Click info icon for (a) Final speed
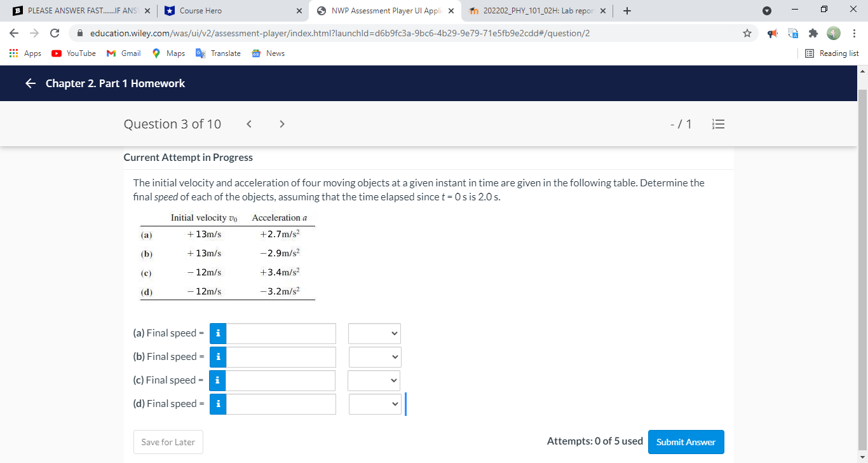The image size is (868, 463). click(x=218, y=333)
